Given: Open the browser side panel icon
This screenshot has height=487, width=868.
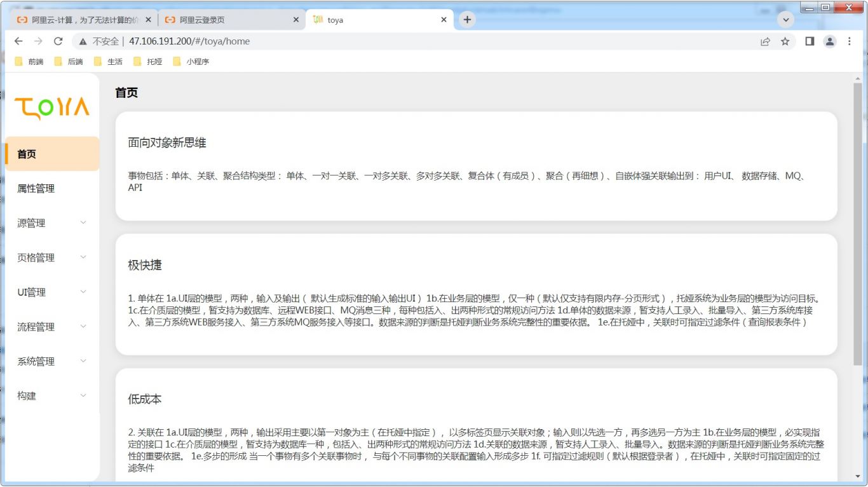Looking at the screenshot, I should click(810, 41).
